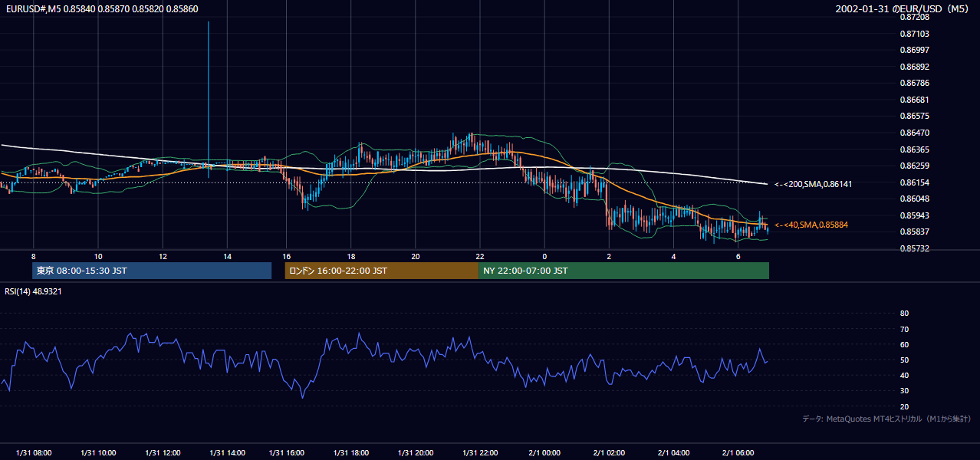Click the 1/31 12:00 time label
The image size is (980, 460).
click(163, 453)
